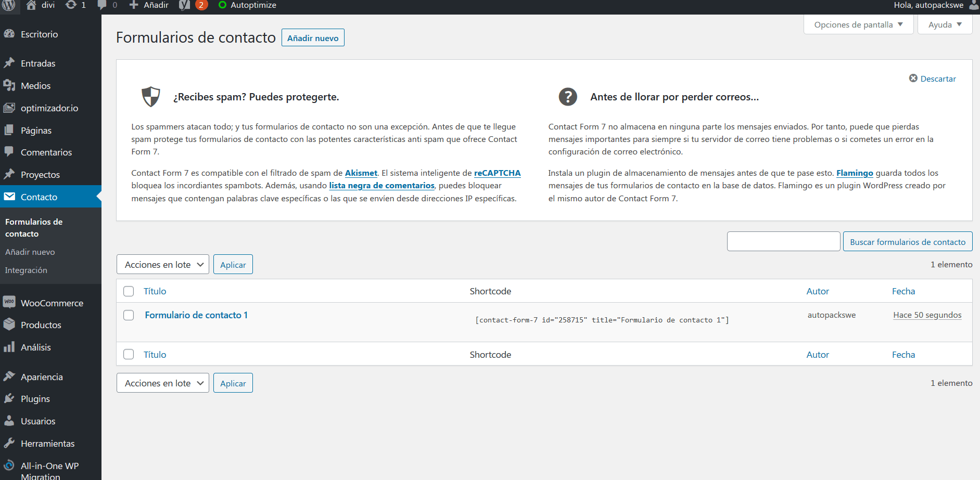Open Formulario de contacto 1 form

(196, 315)
